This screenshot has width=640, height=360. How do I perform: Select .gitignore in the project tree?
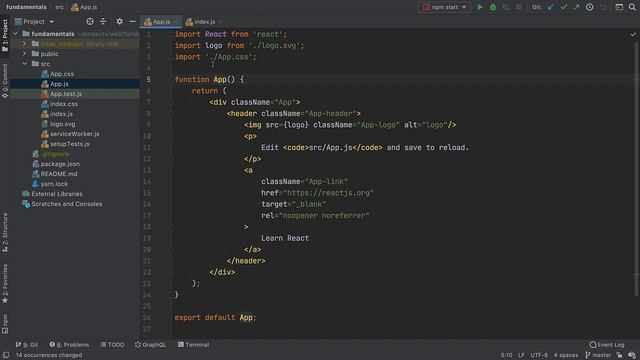tap(55, 154)
